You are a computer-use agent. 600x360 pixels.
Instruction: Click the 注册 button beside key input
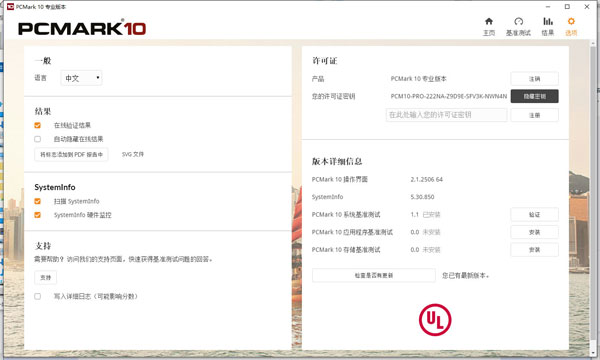[x=534, y=115]
